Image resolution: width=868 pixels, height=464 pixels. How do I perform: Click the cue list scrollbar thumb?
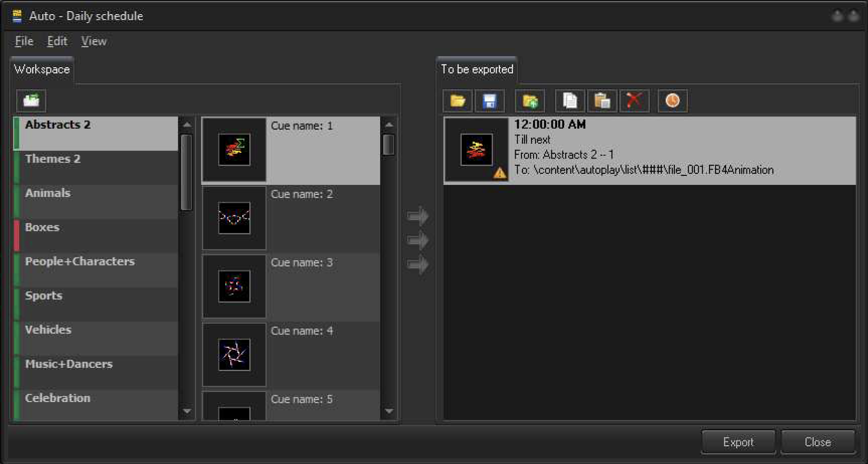pyautogui.click(x=389, y=145)
